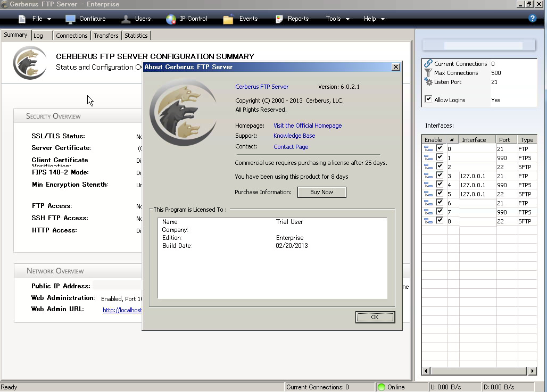547x392 pixels.
Task: Click the Listen Port gear icon
Action: point(428,81)
